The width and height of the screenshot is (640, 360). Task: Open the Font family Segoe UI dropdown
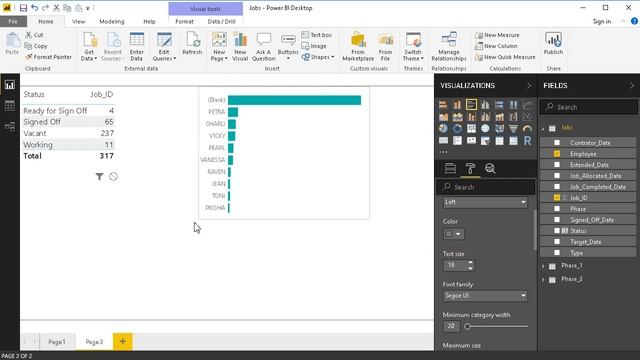coord(485,296)
